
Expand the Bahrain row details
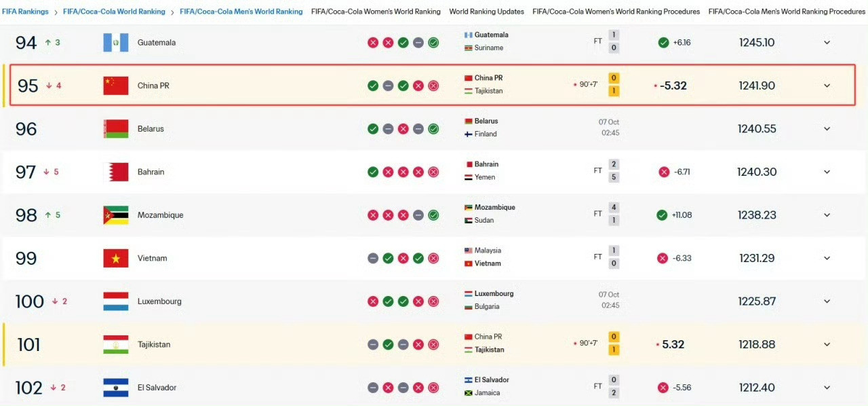pos(827,172)
